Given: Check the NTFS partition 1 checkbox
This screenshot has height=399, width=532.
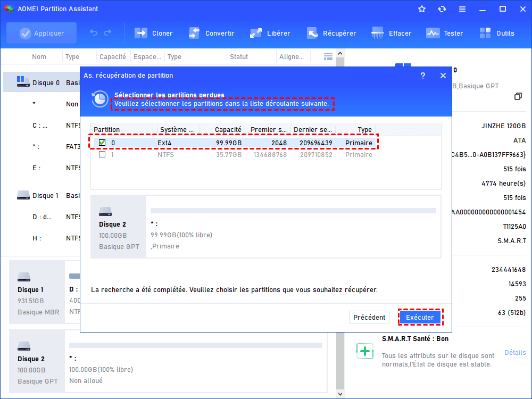Looking at the screenshot, I should click(x=102, y=154).
